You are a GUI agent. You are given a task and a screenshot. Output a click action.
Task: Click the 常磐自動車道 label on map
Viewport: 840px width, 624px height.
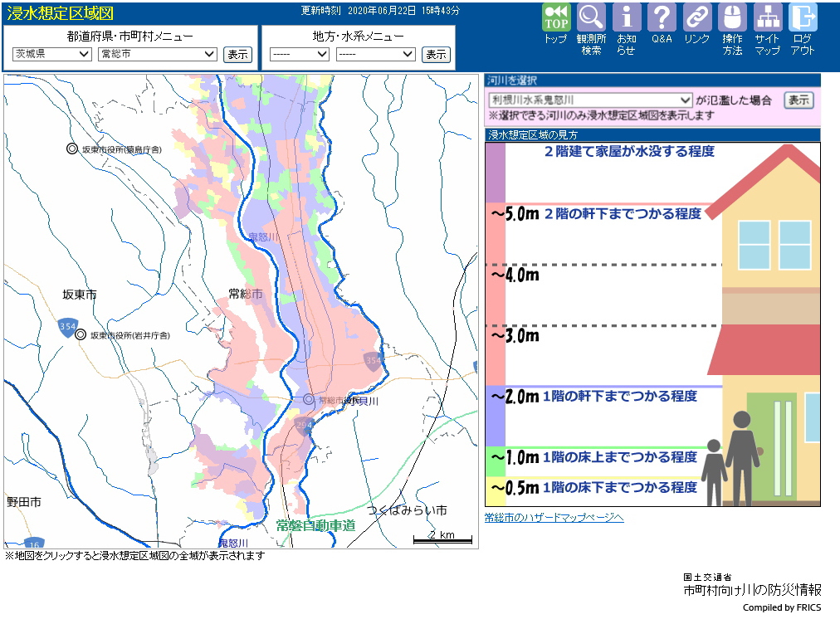pos(315,525)
